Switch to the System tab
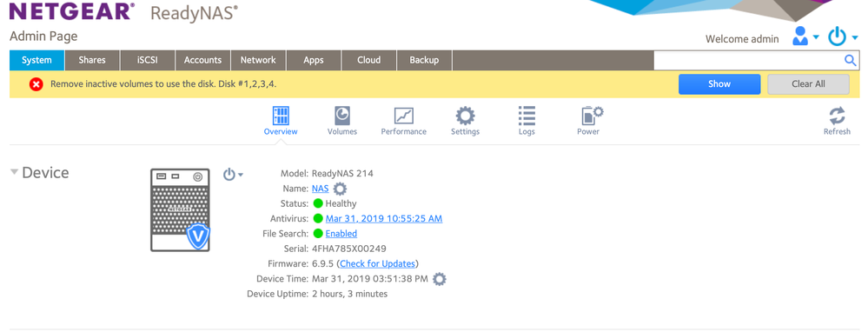This screenshot has height=332, width=868. point(36,60)
